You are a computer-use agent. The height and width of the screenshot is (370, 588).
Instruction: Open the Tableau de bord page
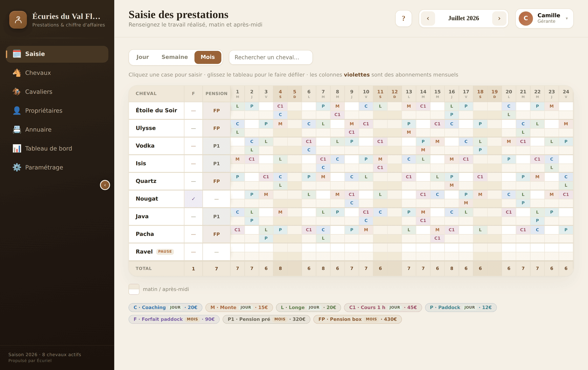[57, 149]
